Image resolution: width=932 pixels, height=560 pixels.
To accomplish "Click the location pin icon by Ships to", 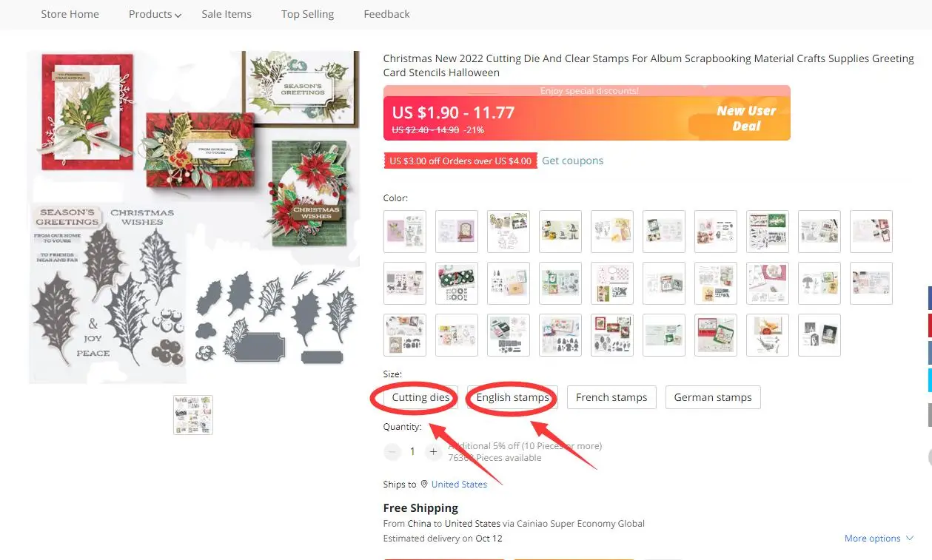I will (x=424, y=484).
